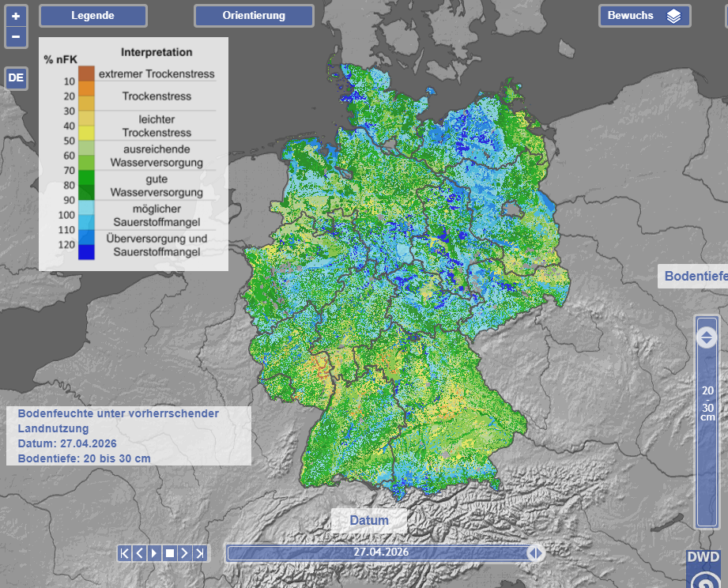Screen dimensions: 728x588
Task: Toggle the Legende panel visibility
Action: coord(92,16)
